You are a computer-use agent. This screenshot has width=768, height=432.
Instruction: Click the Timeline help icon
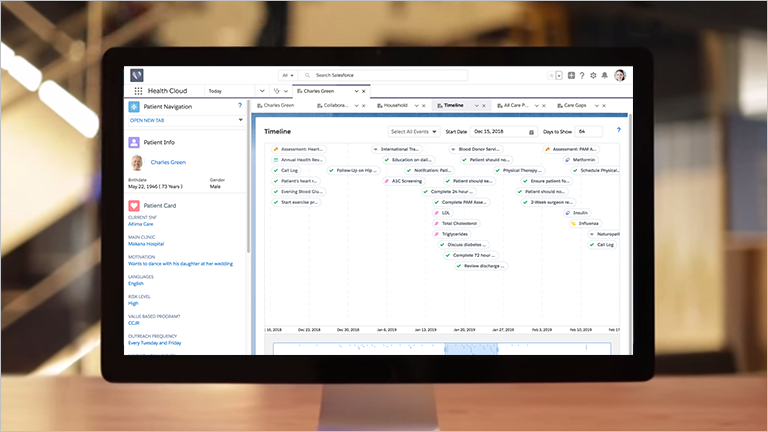[x=618, y=130]
